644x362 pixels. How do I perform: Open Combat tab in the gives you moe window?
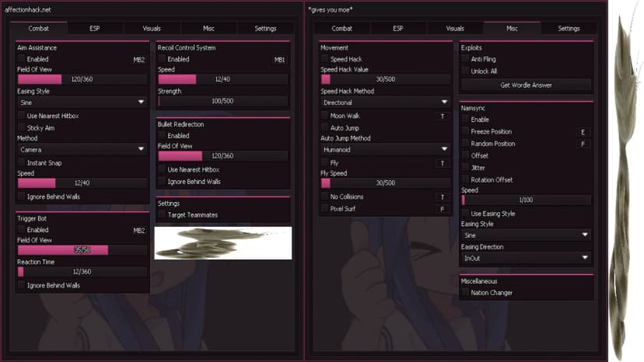(x=341, y=28)
